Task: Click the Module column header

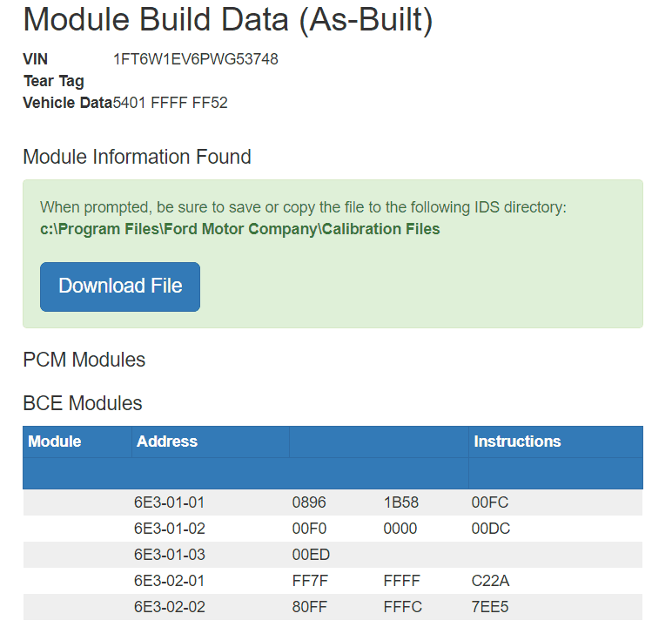Action: [55, 442]
